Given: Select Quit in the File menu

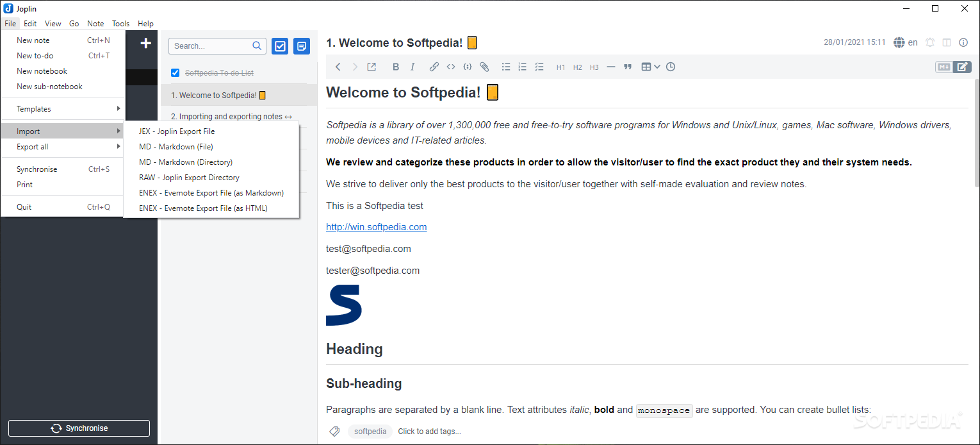Looking at the screenshot, I should [63, 207].
